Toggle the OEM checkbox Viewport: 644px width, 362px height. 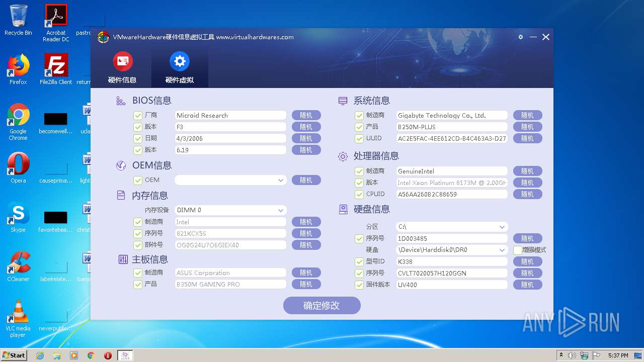(138, 180)
